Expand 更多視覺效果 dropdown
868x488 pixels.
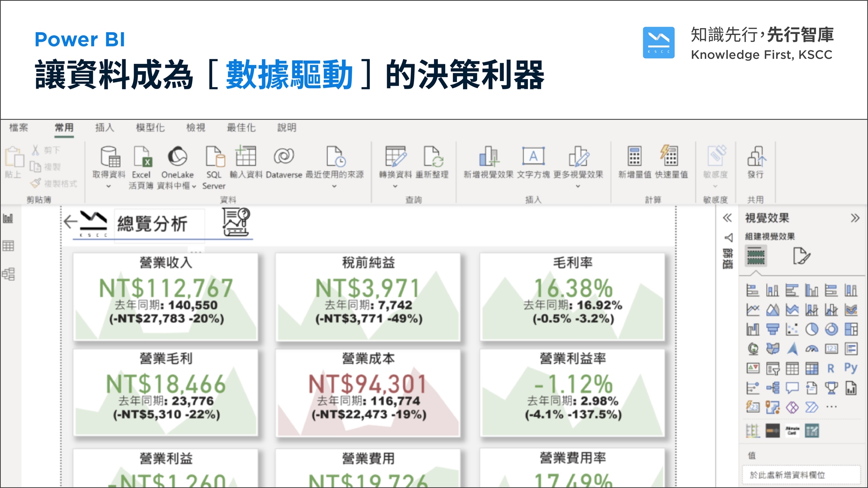pyautogui.click(x=578, y=186)
